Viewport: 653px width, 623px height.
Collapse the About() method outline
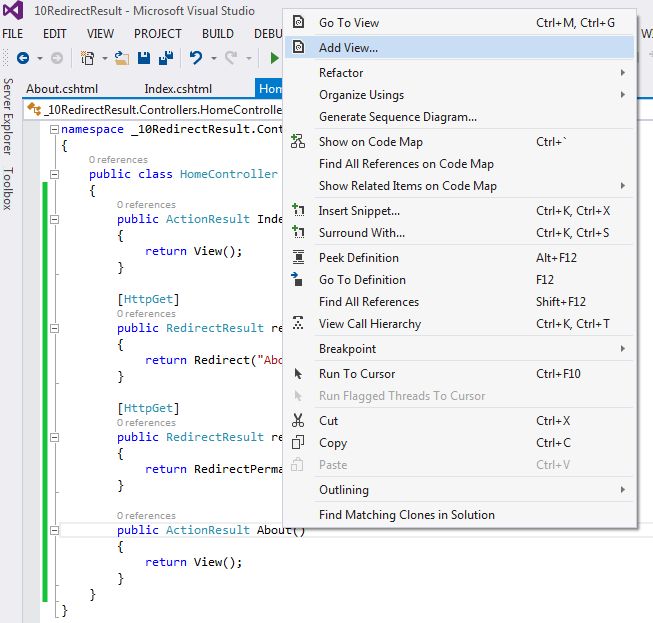pyautogui.click(x=54, y=530)
